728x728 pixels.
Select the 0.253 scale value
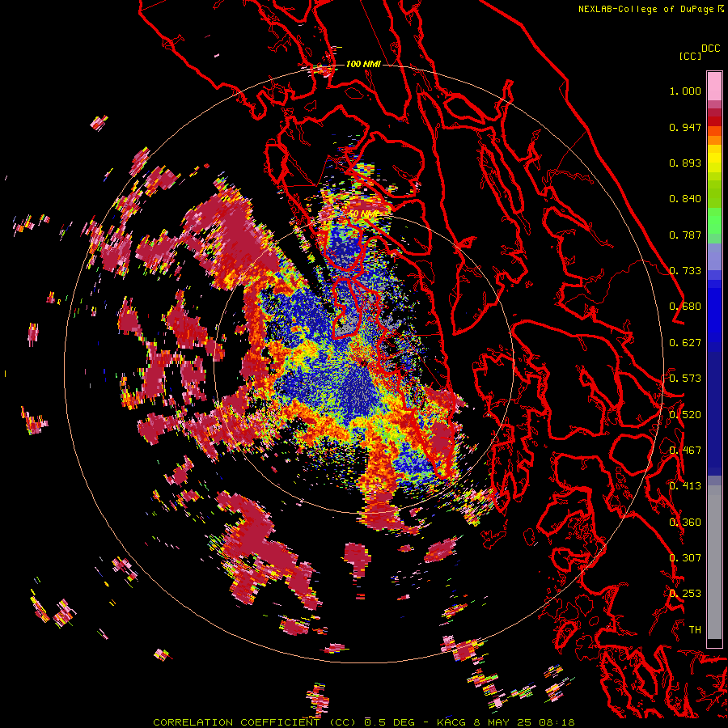685,594
